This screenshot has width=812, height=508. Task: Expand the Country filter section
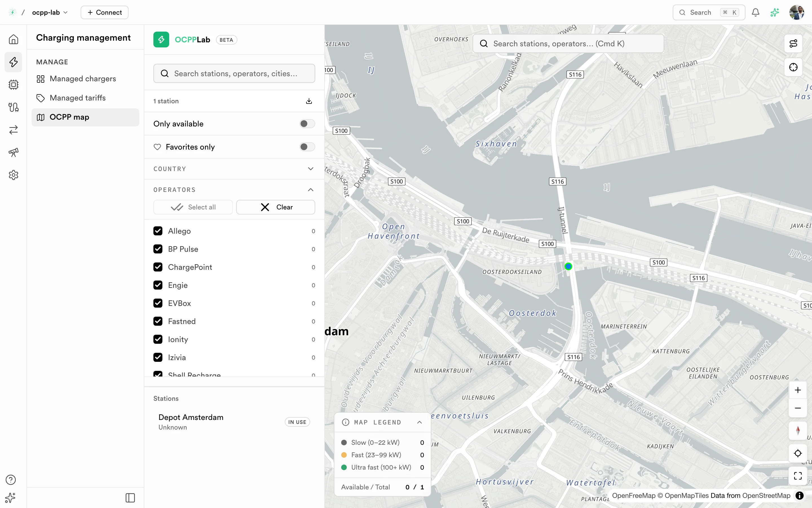pos(234,169)
